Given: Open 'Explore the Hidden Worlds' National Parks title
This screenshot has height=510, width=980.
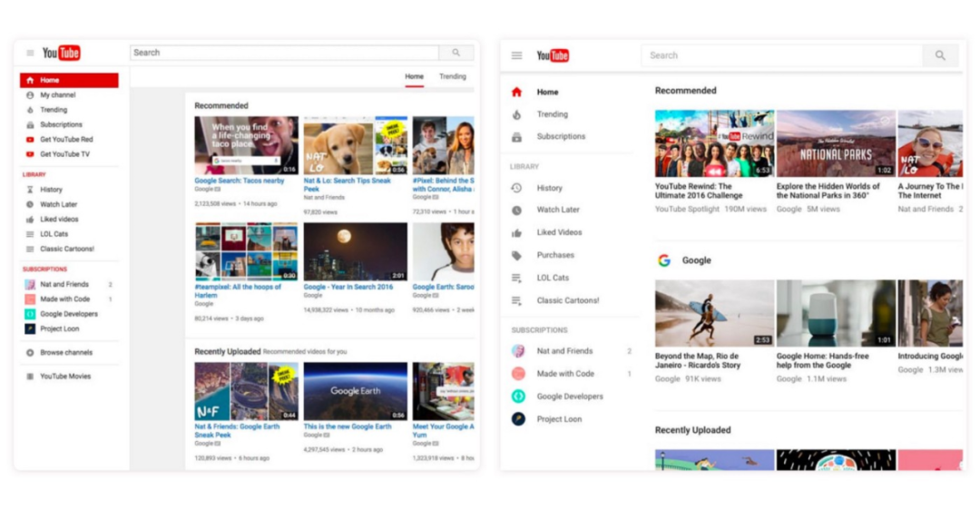Looking at the screenshot, I should coord(828,191).
